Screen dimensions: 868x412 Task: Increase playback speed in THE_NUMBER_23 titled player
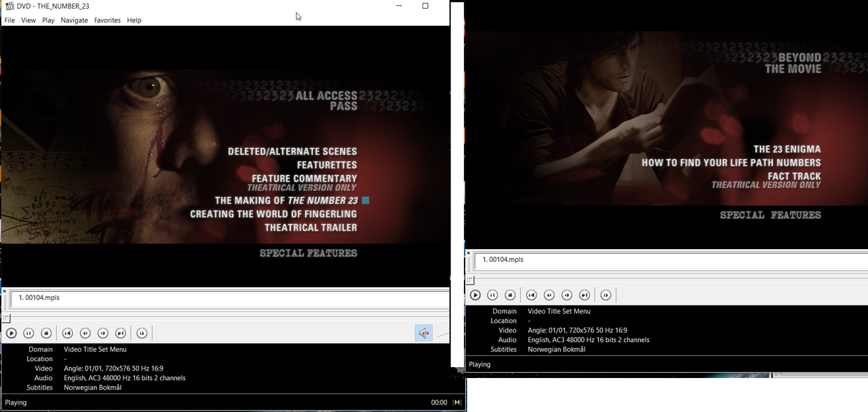click(102, 333)
